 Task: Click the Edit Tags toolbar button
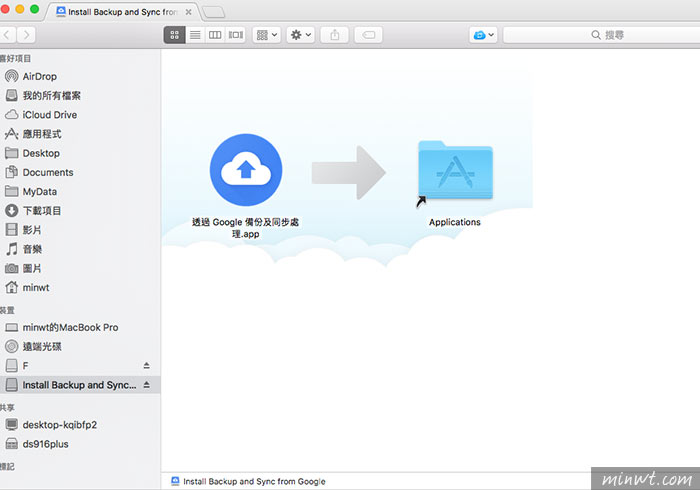point(369,35)
